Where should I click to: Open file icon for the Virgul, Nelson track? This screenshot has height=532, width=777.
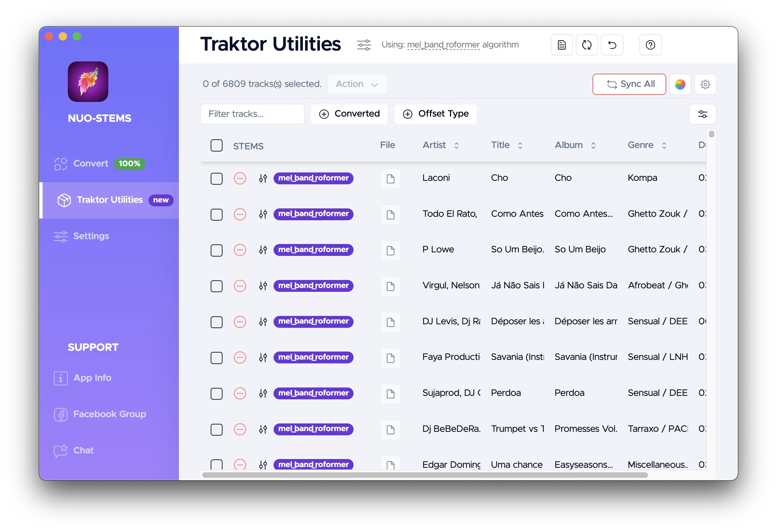point(391,286)
